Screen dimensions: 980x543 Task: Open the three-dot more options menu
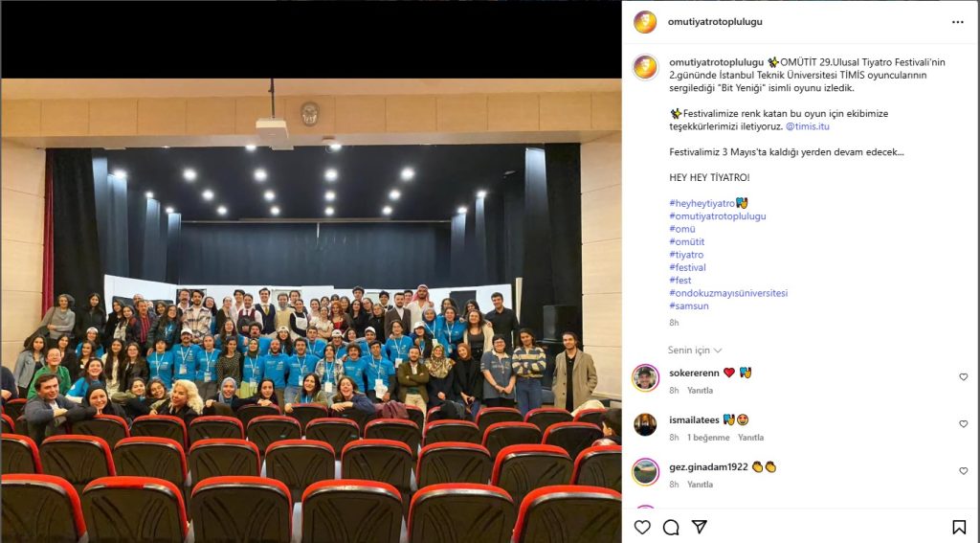957,22
